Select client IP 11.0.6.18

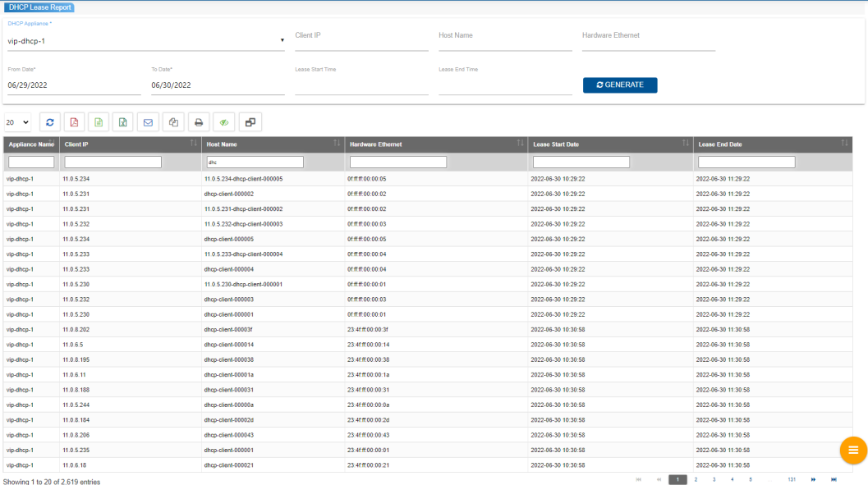point(74,465)
